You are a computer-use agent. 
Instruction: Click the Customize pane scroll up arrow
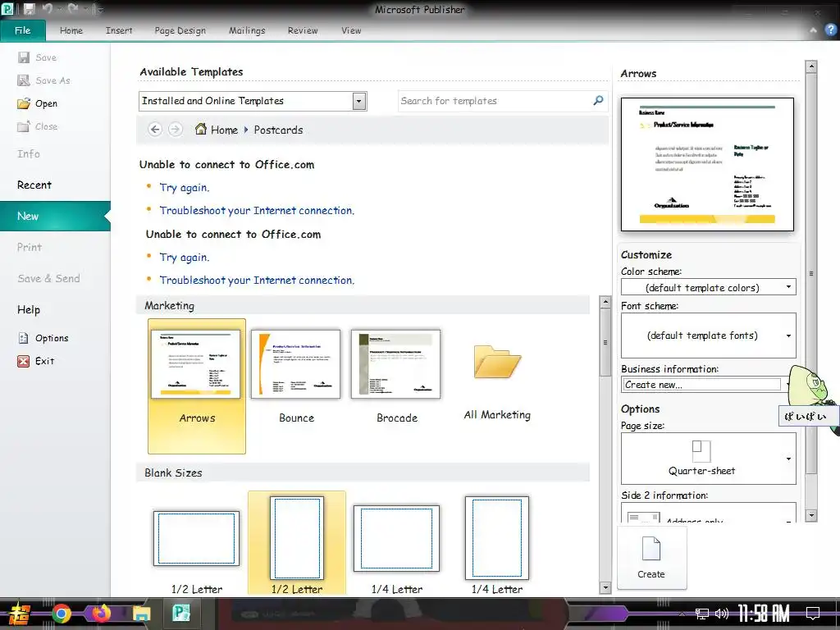click(811, 66)
